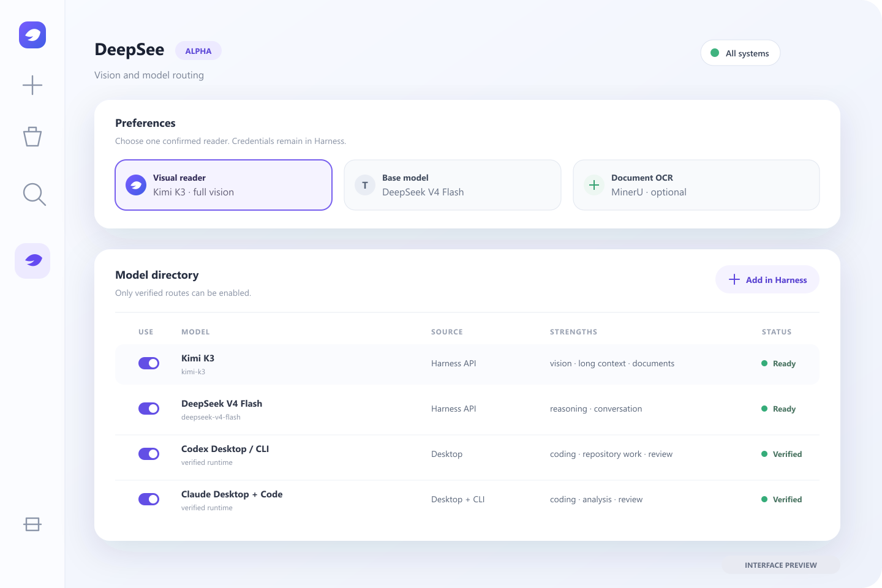882x588 pixels.
Task: Pick the Document OCR preference card
Action: tap(696, 185)
